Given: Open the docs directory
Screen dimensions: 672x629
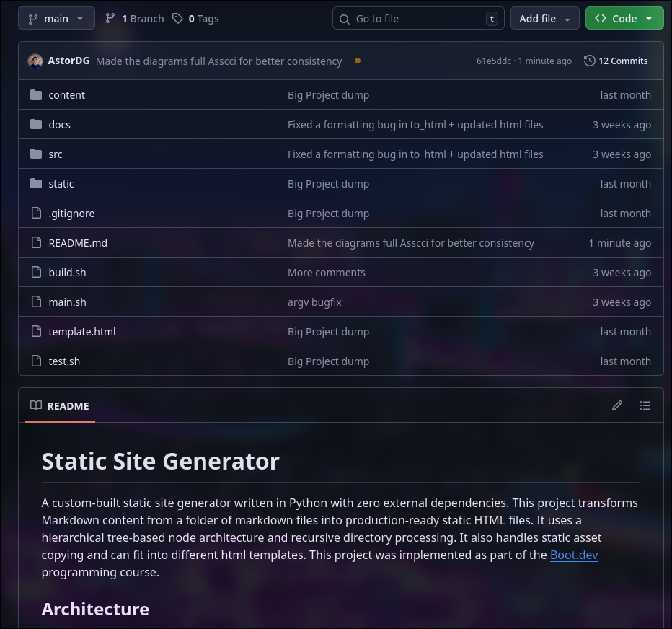Looking at the screenshot, I should pyautogui.click(x=59, y=124).
